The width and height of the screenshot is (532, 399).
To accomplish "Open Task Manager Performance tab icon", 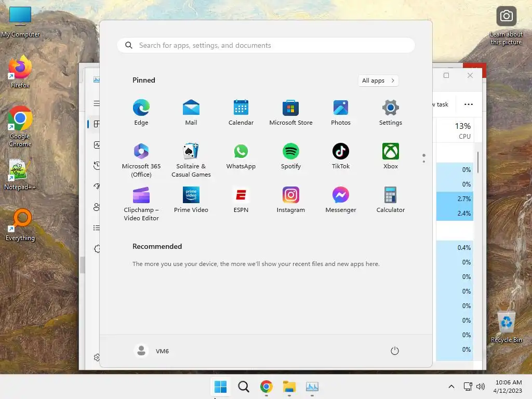I will point(97,145).
